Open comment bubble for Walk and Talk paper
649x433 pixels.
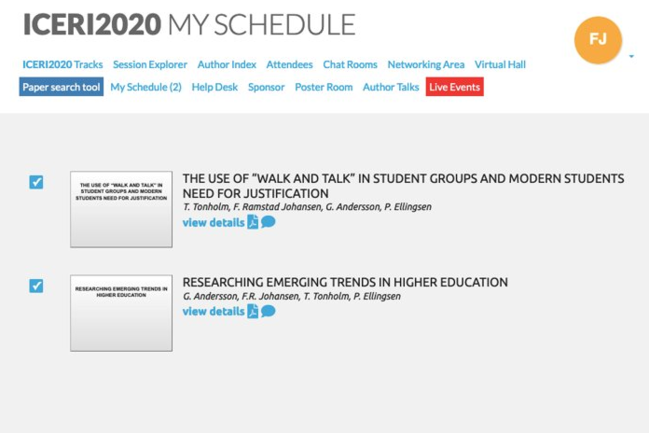(268, 222)
